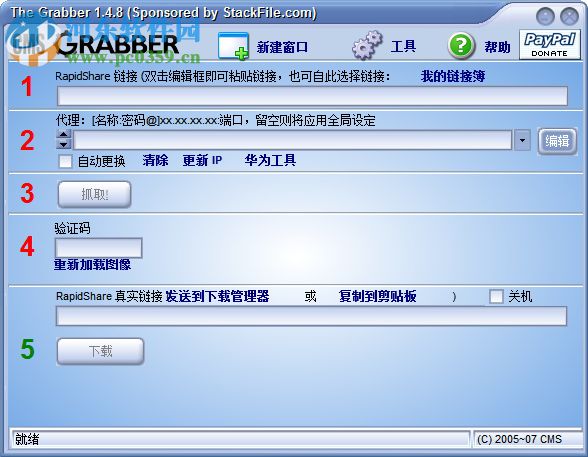588x457 pixels.
Task: Open 我的链接簿 link
Action: [x=453, y=76]
